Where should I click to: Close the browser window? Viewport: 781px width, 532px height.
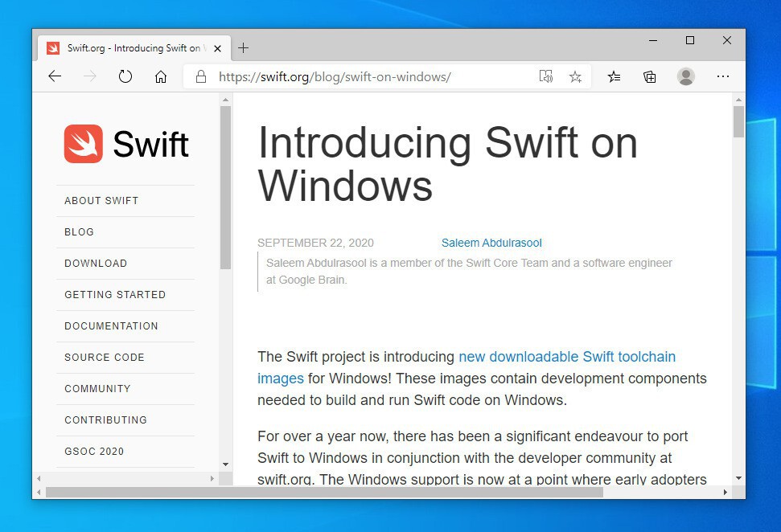727,40
